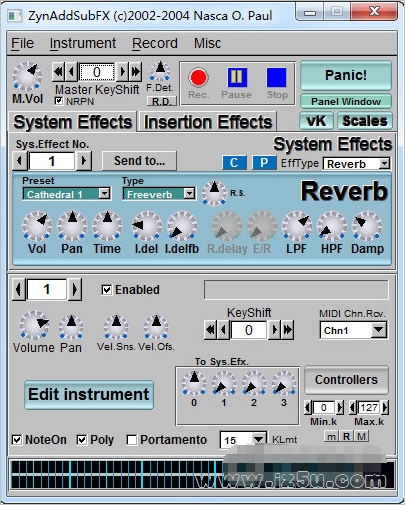Click the Send to... button

click(139, 161)
